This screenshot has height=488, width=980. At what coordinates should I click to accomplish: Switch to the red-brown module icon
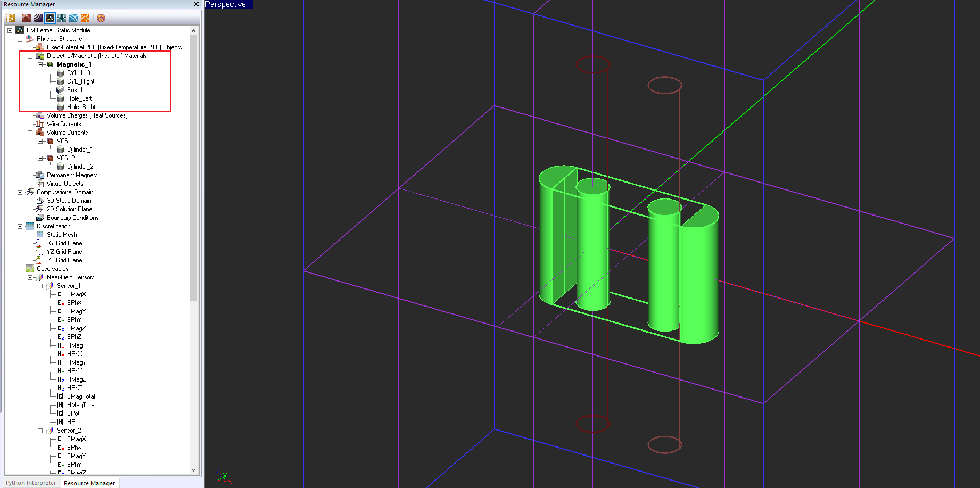(27, 18)
